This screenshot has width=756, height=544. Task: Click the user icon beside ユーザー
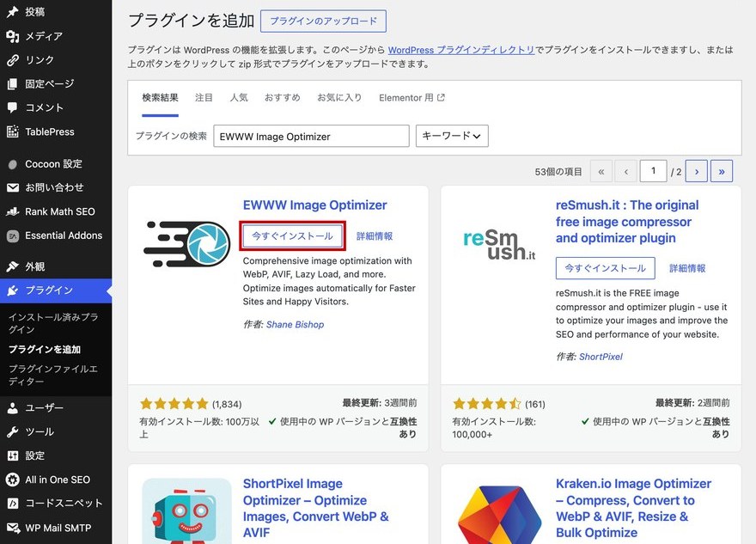(x=13, y=408)
